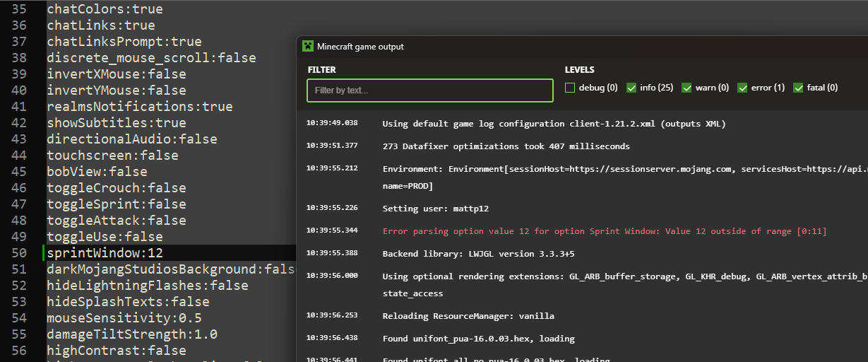
Task: Click timestamp 10:39:55.344 in game output
Action: click(x=332, y=230)
